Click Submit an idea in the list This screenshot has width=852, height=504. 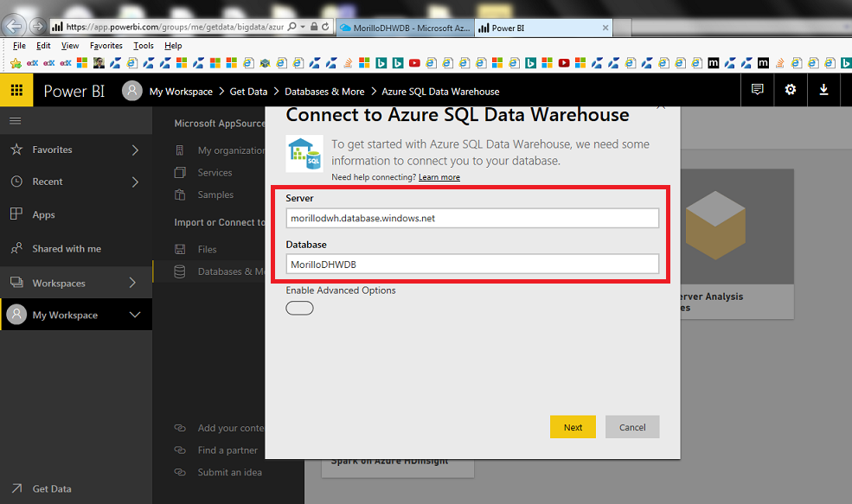(230, 473)
